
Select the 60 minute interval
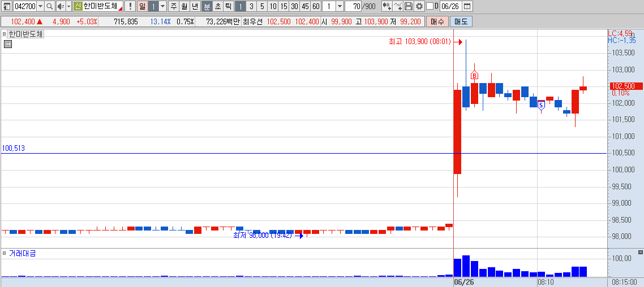coord(315,6)
